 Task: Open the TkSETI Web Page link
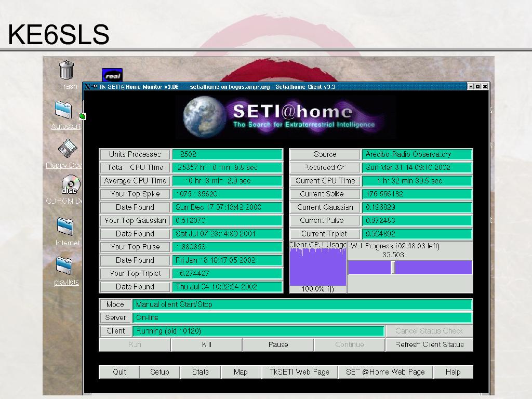[x=299, y=372]
